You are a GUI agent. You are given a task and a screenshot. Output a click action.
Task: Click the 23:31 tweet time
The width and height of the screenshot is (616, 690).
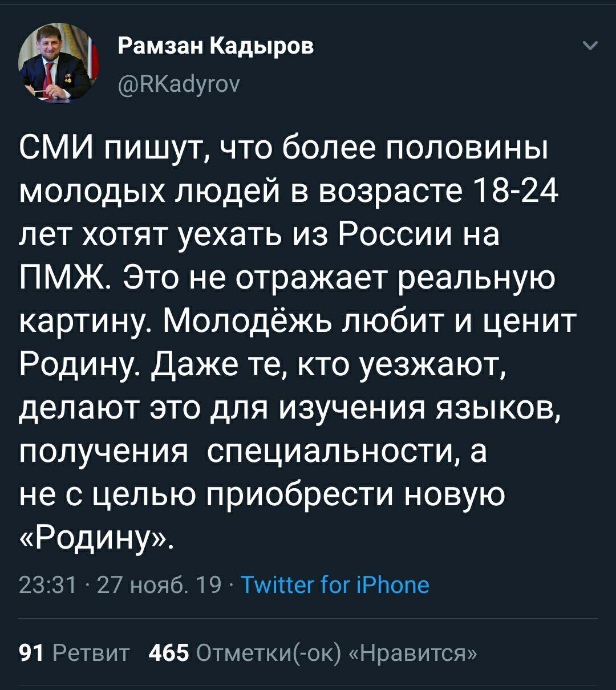[x=48, y=585]
